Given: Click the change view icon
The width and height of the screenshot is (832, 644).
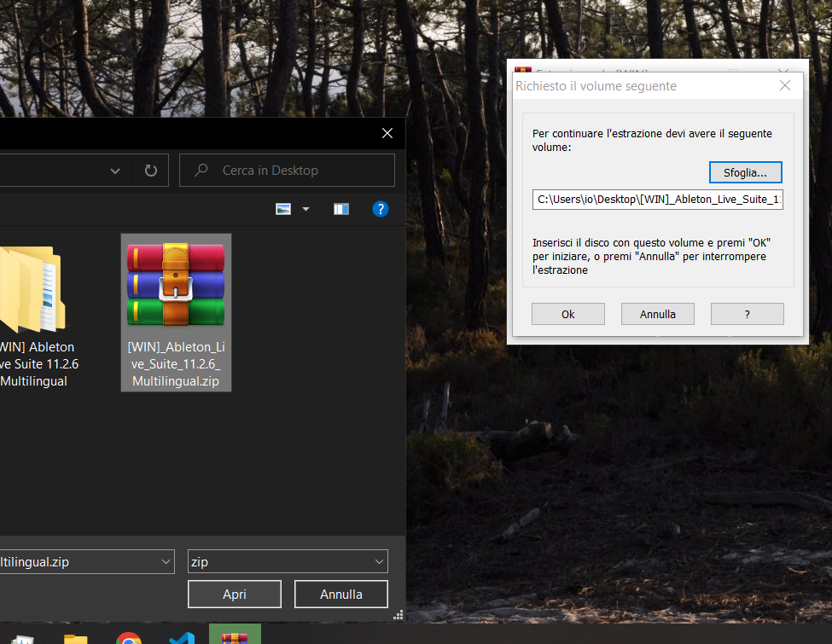Looking at the screenshot, I should pos(283,209).
